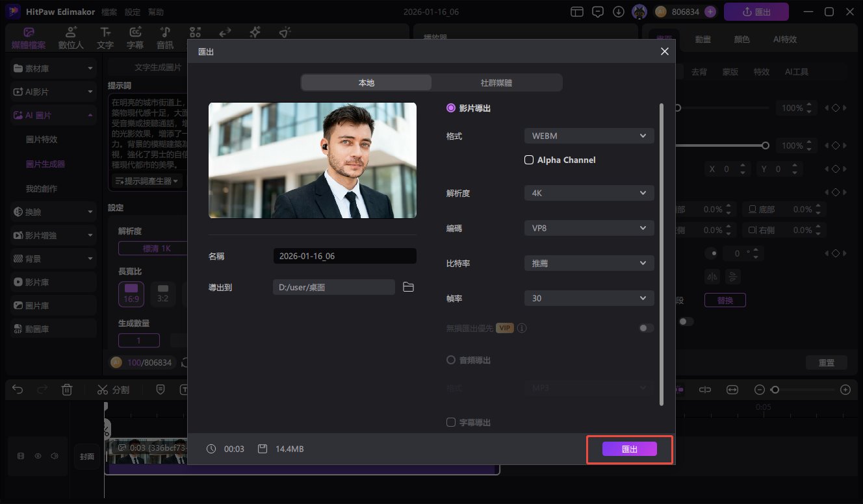Click the 封面 cover button on the timeline
Viewport: 863px width, 504px height.
tap(86, 456)
